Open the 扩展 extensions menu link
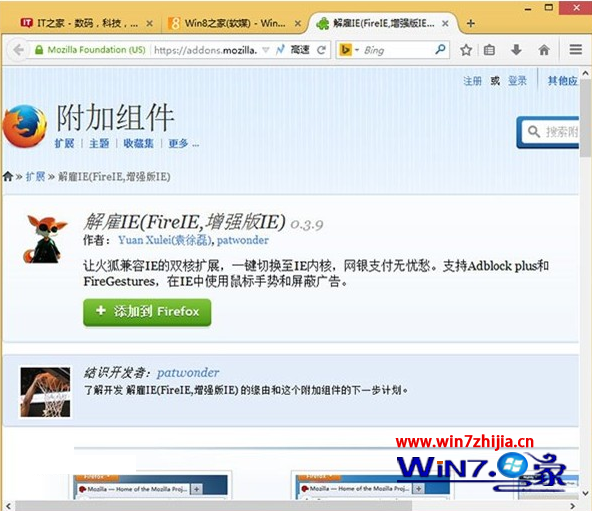Screen dimensions: 592x511 click(64, 144)
